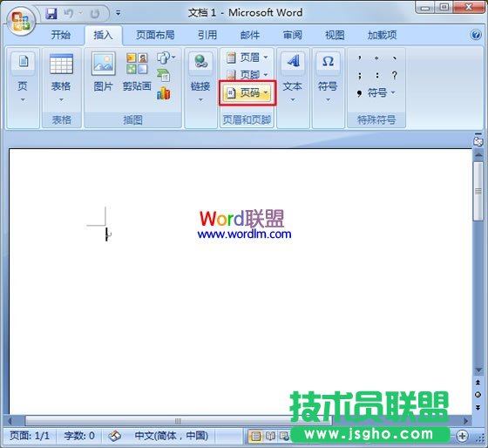Screen dimensions: 488x448
Task: Open the 加载项 tab
Action: 382,35
